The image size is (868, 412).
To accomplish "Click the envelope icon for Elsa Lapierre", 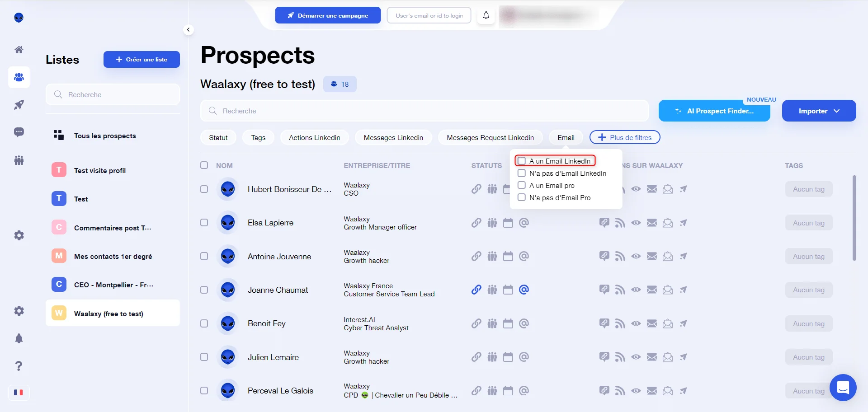I will 652,223.
